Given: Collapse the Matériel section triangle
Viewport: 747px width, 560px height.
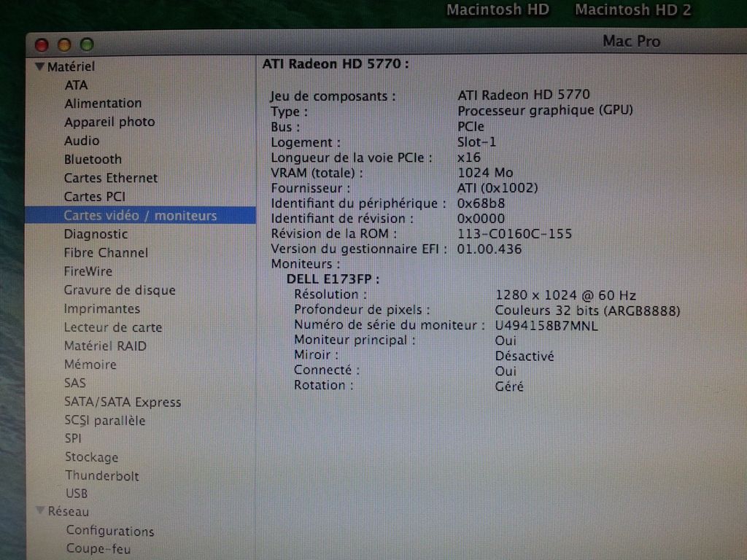Looking at the screenshot, I should click(39, 66).
